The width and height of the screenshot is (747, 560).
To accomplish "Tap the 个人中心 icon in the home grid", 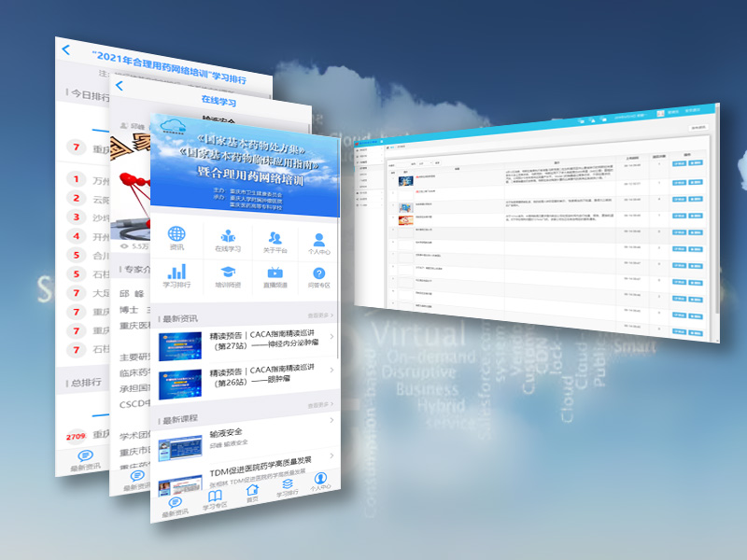I will [319, 240].
